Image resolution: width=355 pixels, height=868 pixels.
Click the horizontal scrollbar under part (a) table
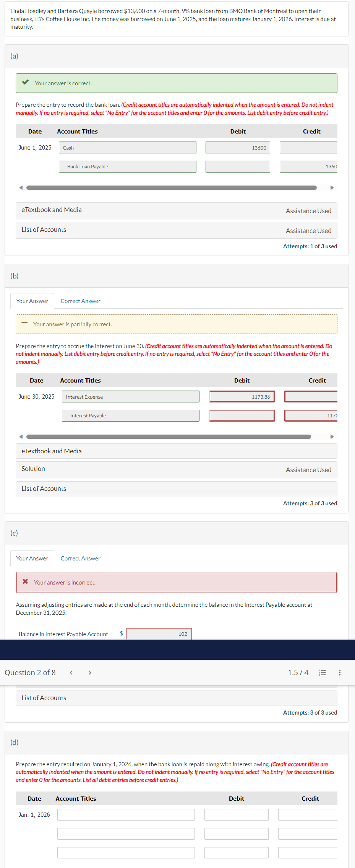tap(171, 187)
